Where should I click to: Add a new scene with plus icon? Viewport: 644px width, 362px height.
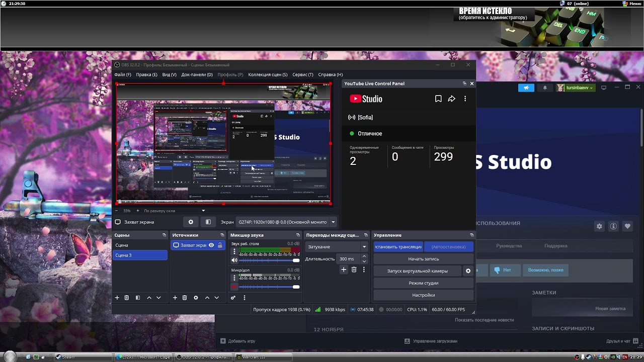[x=117, y=298]
